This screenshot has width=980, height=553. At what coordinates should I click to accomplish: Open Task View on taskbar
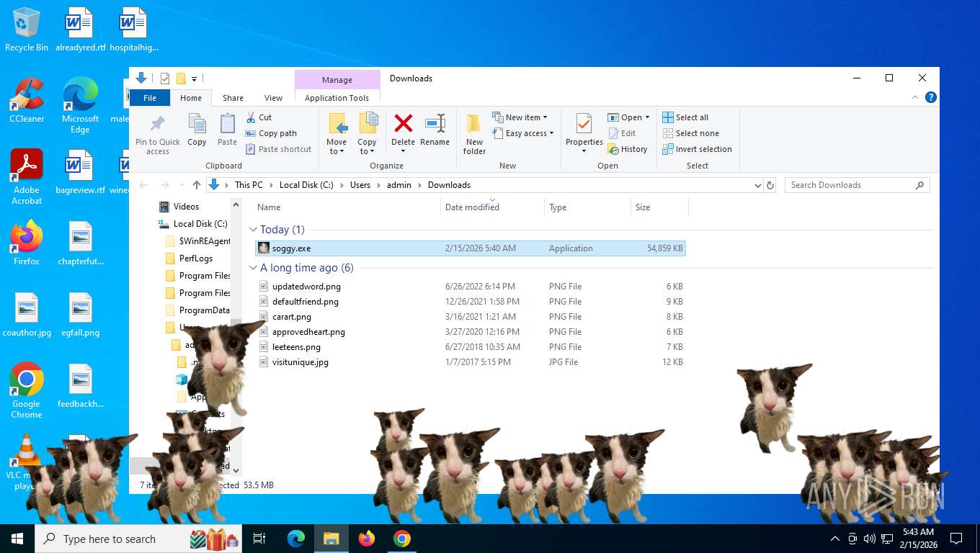point(259,539)
